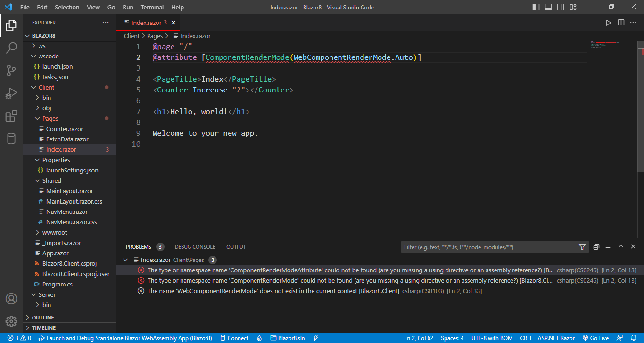Image resolution: width=644 pixels, height=343 pixels.
Task: Toggle the secondary side bar layout button
Action: [561, 7]
